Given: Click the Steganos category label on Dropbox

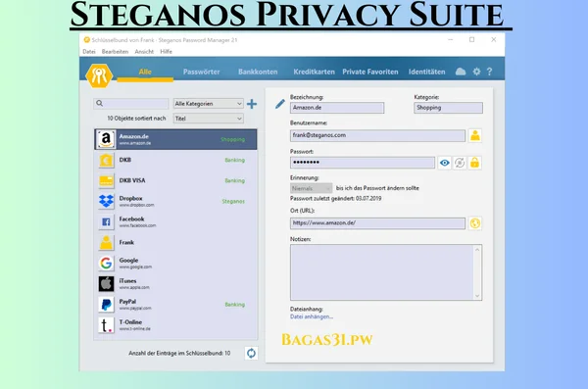Looking at the screenshot, I should (233, 202).
